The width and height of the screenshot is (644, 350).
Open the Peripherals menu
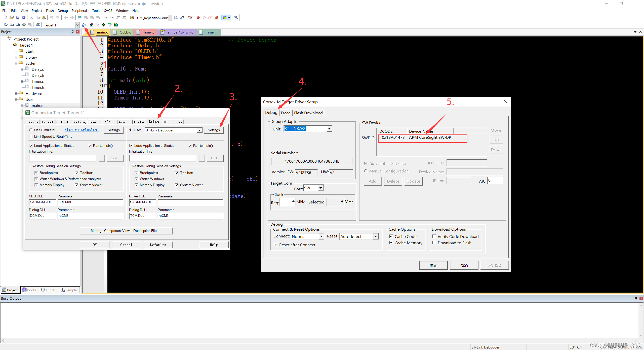pyautogui.click(x=80, y=11)
